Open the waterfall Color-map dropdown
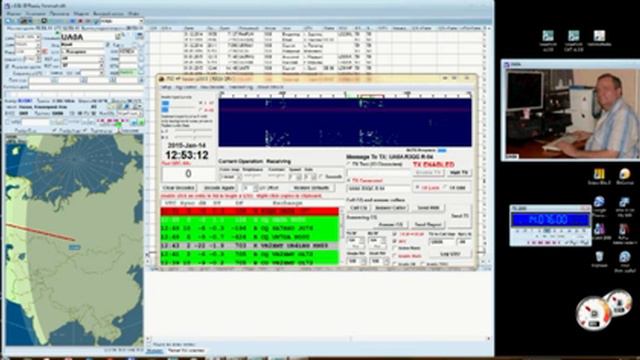 231,177
